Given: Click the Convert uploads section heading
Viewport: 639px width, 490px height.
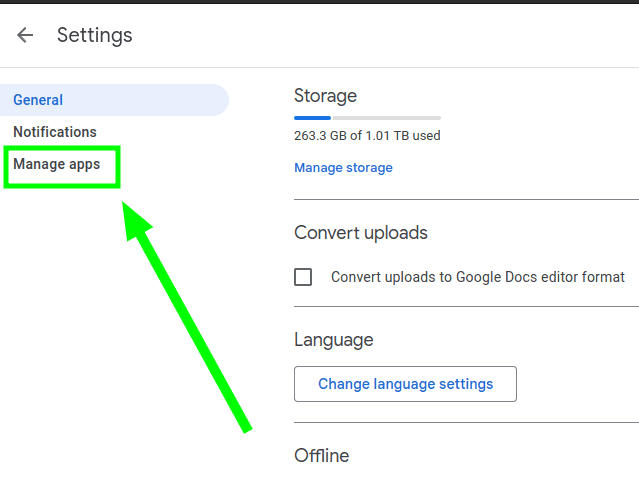Looking at the screenshot, I should 361,233.
